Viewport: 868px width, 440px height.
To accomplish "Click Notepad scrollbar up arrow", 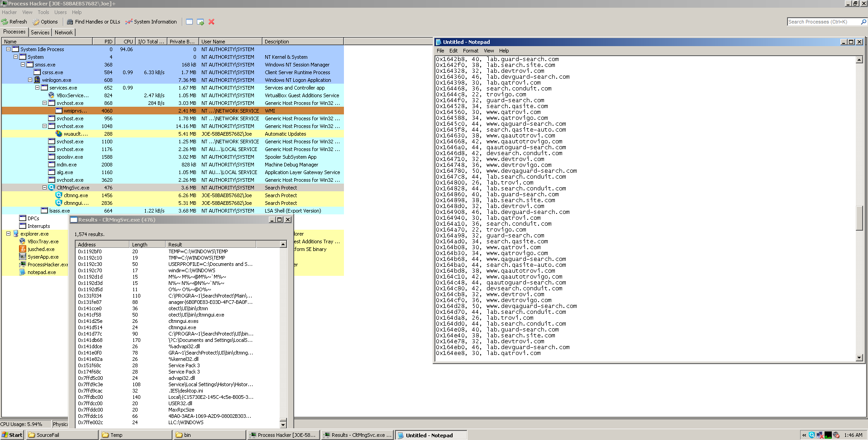I will pos(859,60).
